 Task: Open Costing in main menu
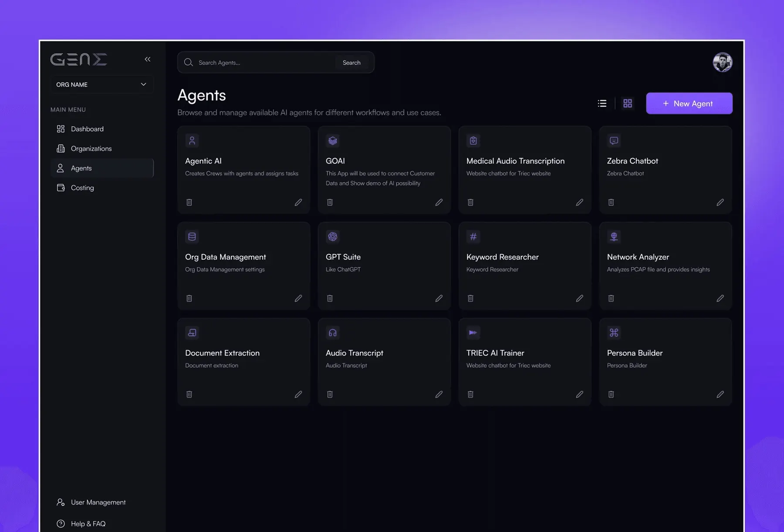tap(102, 188)
